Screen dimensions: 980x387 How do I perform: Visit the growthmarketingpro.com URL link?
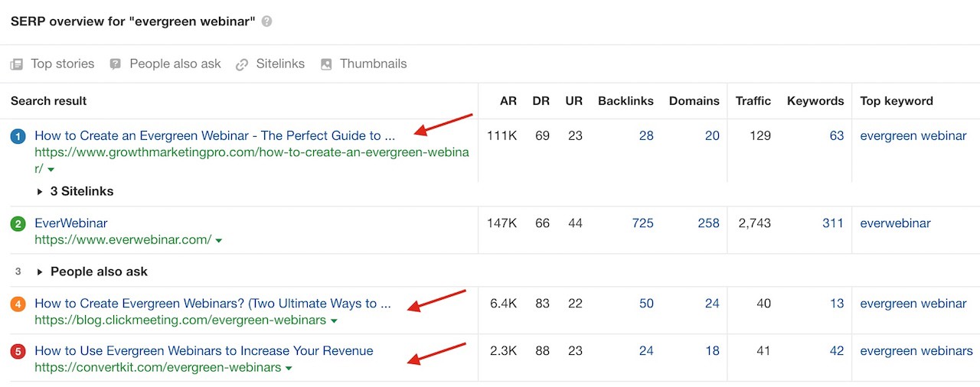[252, 161]
